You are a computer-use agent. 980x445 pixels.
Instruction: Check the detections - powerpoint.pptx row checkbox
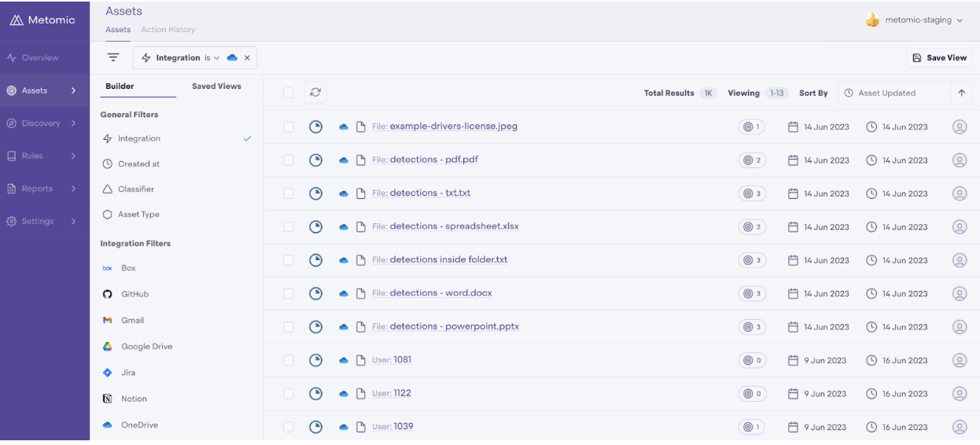(x=289, y=327)
